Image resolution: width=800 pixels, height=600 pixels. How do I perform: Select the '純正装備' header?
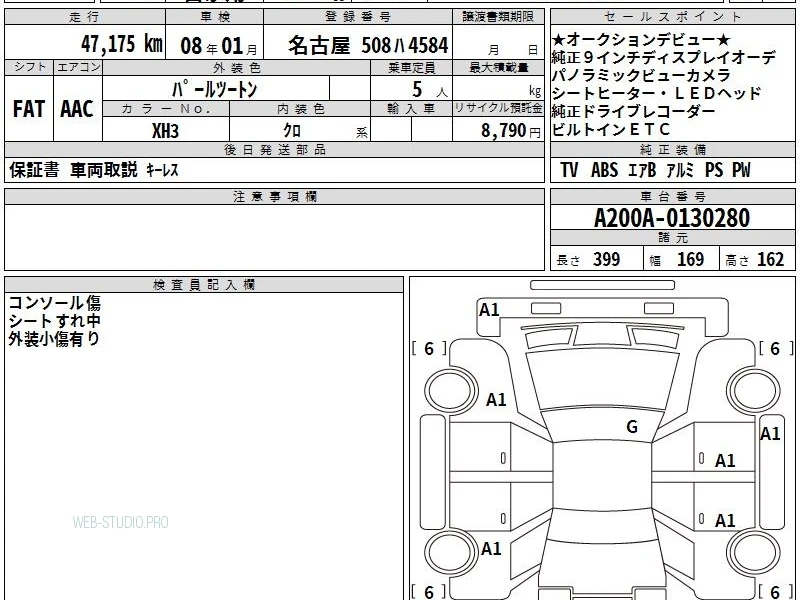pos(673,149)
